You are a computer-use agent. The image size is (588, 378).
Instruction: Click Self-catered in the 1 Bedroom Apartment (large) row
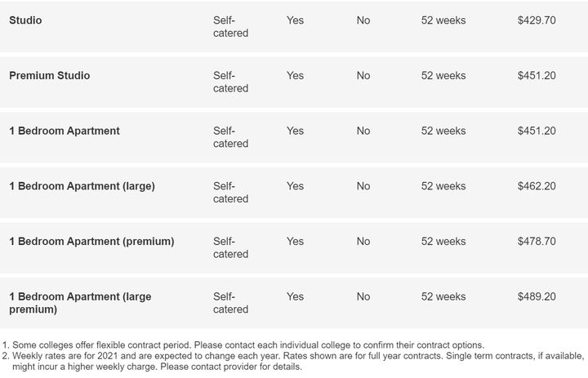click(x=230, y=193)
